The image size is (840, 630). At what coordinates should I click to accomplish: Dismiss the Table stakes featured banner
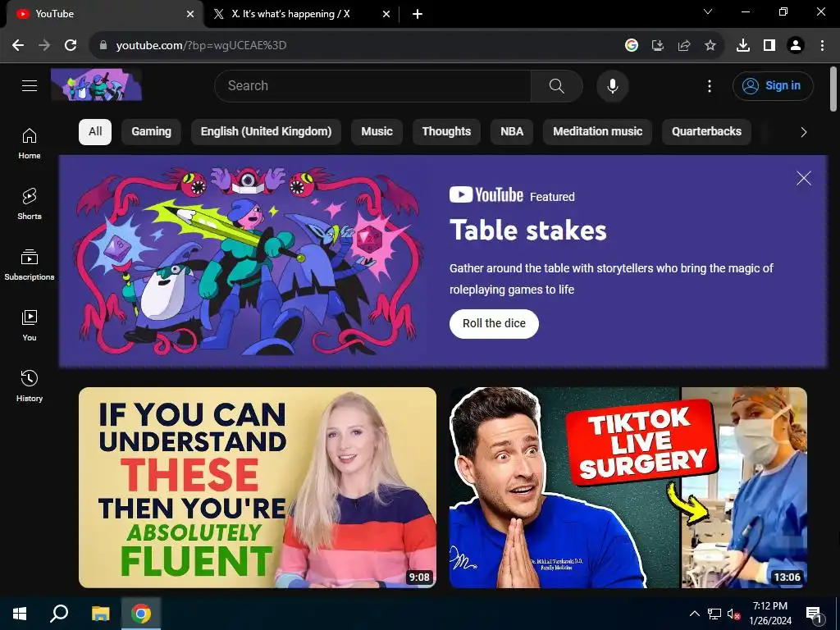click(x=804, y=178)
